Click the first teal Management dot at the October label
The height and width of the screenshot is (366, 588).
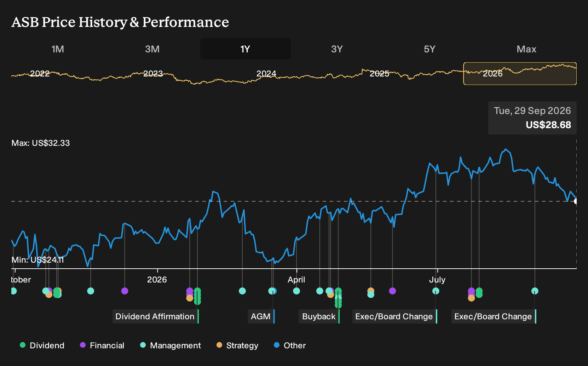coord(13,291)
